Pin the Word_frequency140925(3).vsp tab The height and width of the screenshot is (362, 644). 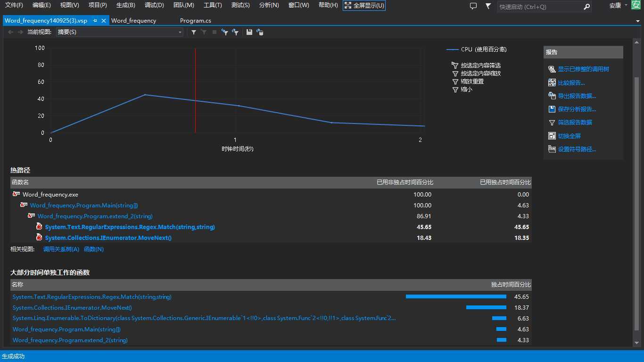[95, 21]
